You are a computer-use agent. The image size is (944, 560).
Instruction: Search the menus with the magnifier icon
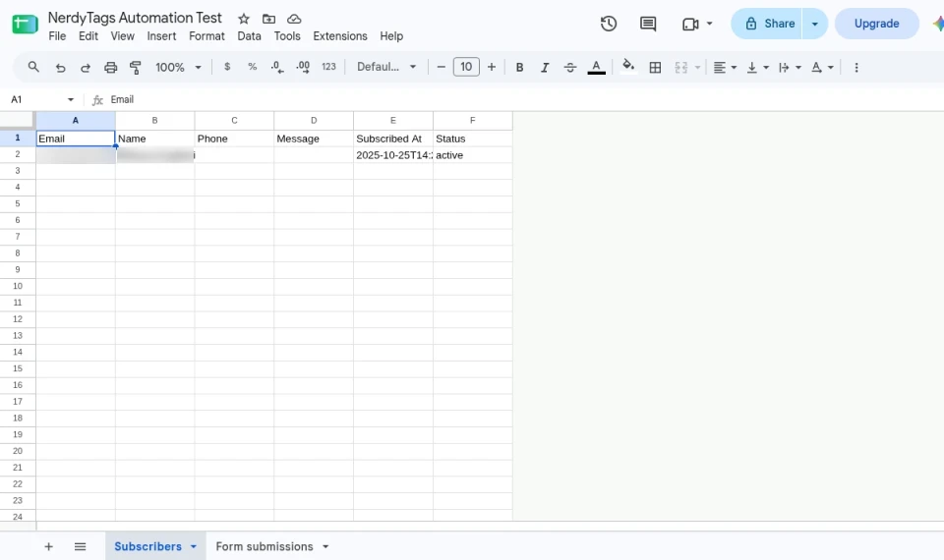point(33,67)
